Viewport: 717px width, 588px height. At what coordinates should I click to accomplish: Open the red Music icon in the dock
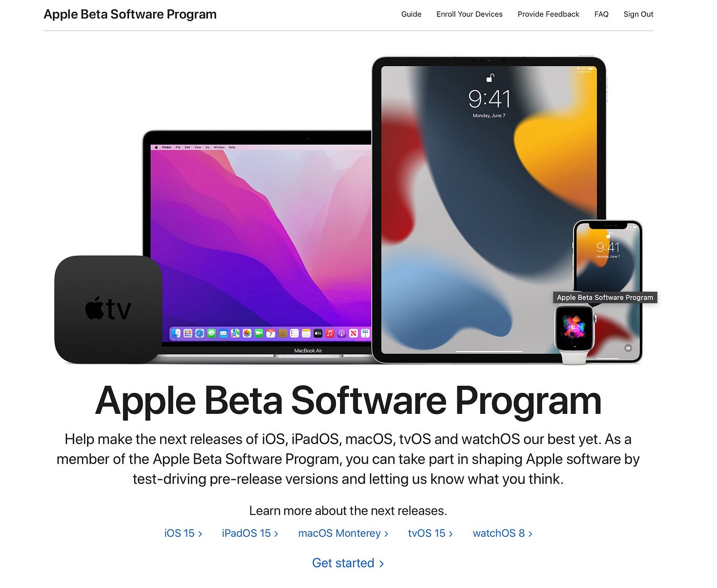[330, 333]
